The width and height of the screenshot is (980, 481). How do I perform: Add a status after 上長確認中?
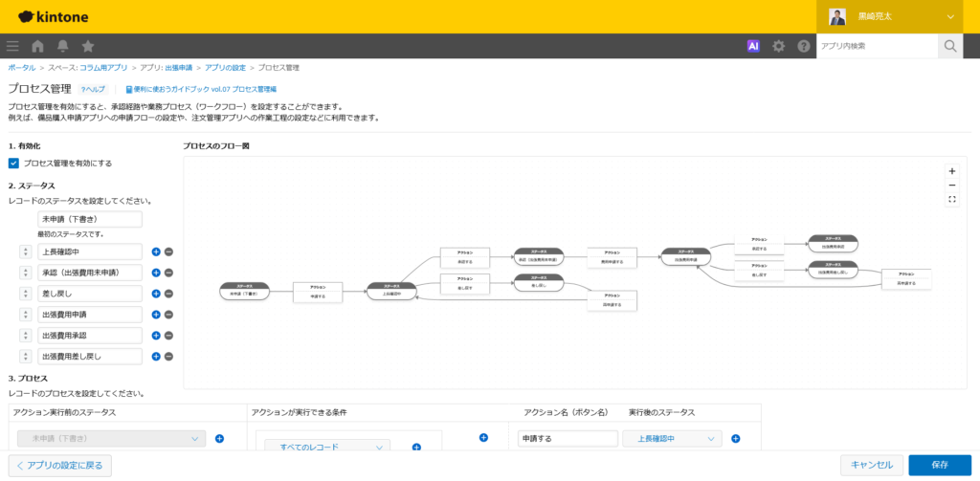156,252
